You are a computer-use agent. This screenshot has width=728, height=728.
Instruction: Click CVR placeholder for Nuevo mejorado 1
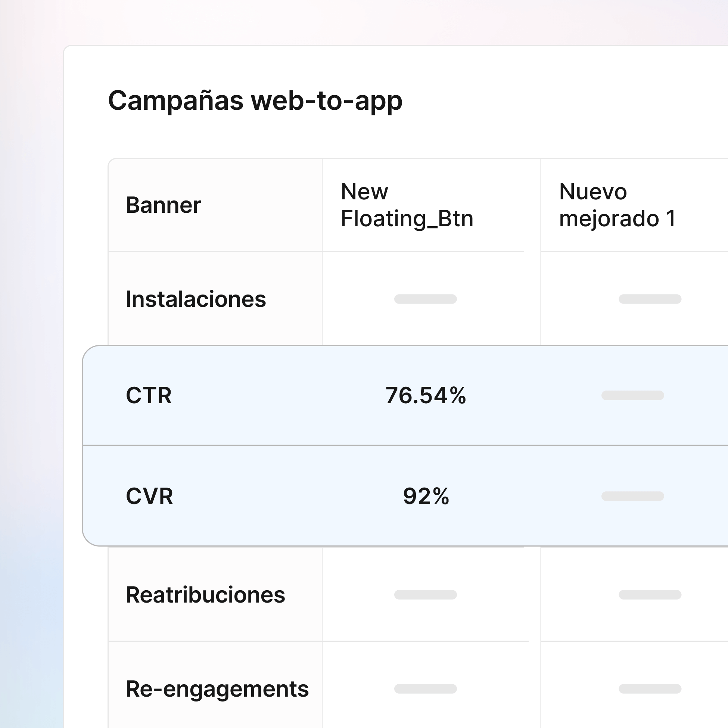(632, 496)
